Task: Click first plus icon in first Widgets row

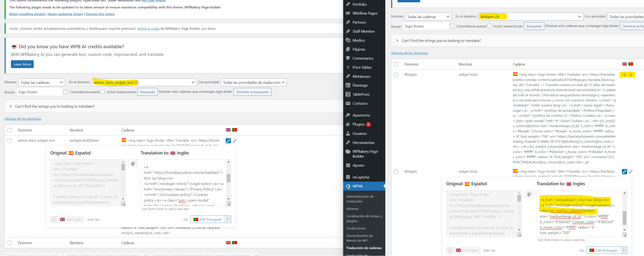Action: tap(624, 75)
